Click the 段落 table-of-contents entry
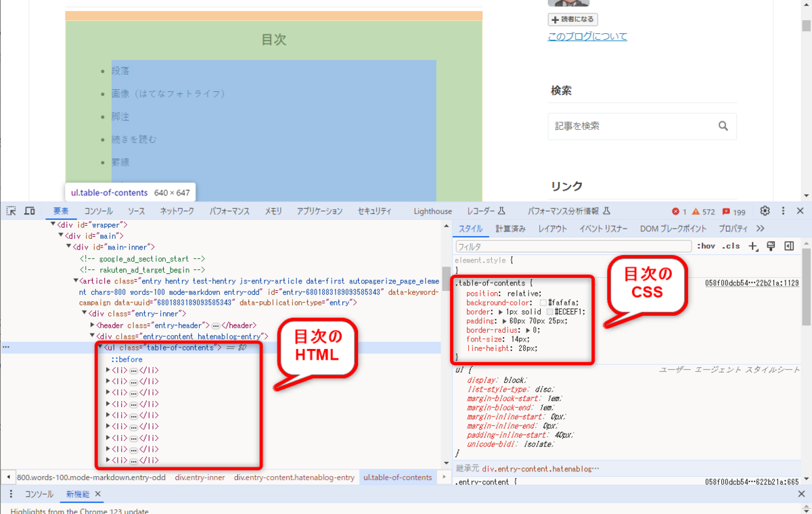 (120, 70)
